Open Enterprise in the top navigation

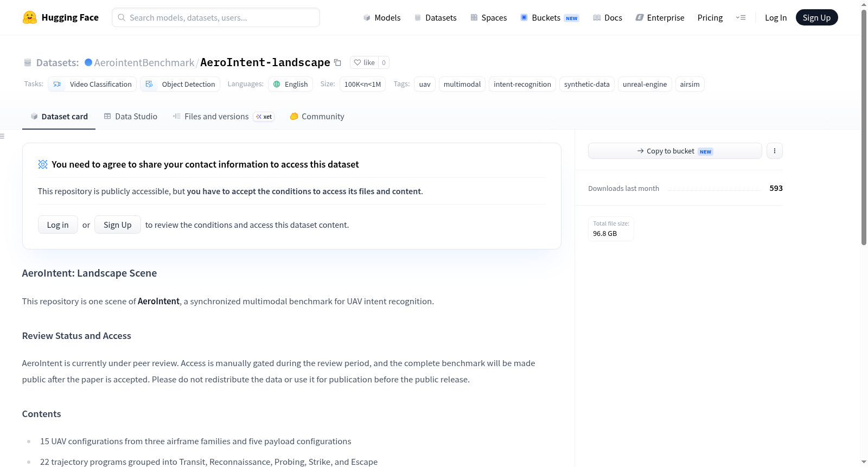tap(660, 18)
